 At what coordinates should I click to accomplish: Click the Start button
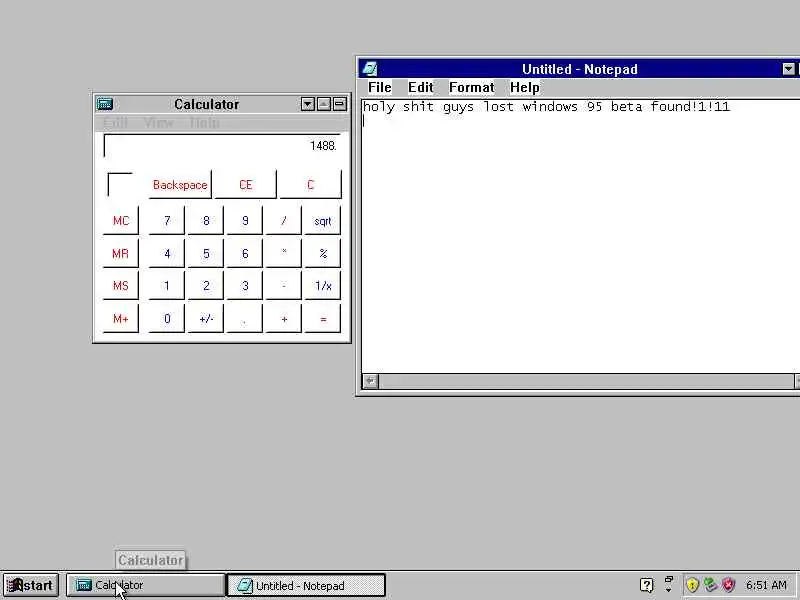(x=31, y=585)
